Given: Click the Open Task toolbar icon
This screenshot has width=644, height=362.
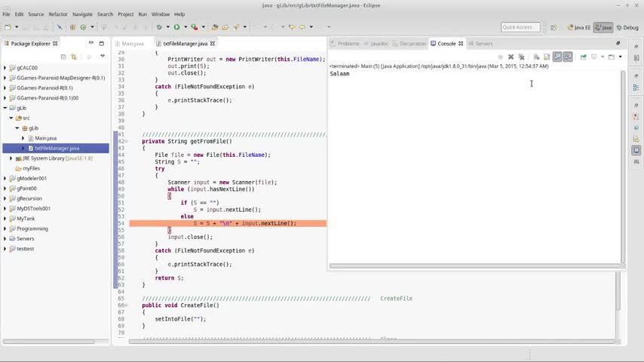Looking at the screenshot, I should tap(225, 27).
